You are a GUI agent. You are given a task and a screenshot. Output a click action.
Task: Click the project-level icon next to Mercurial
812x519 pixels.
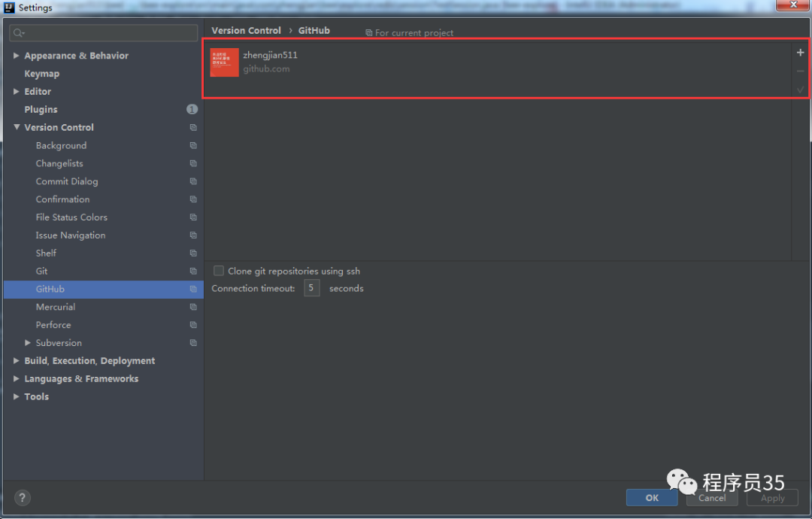(193, 307)
